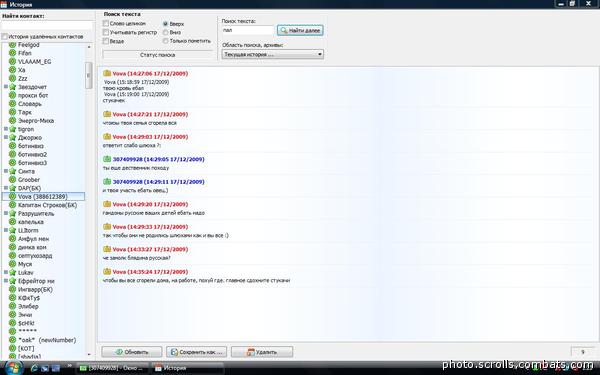This screenshot has width=600, height=375.
Task: Select the *oak* (newNumber) contact
Action: (x=47, y=340)
